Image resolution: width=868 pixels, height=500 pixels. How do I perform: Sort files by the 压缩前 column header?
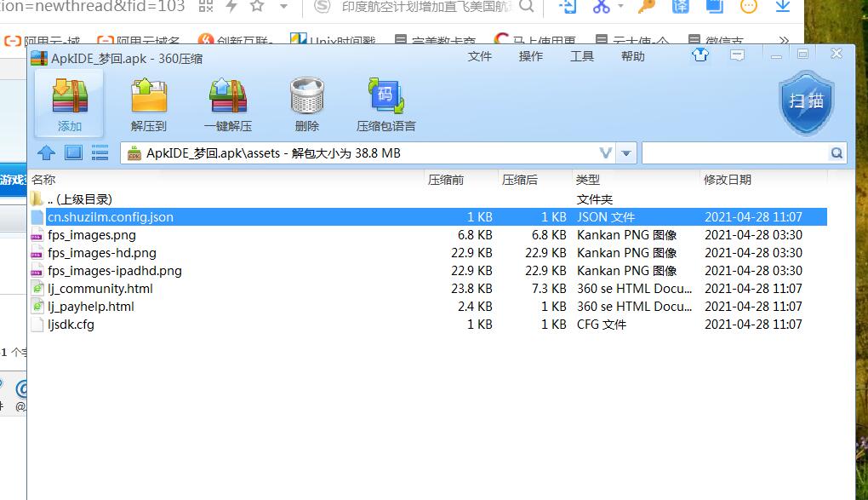pos(446,180)
